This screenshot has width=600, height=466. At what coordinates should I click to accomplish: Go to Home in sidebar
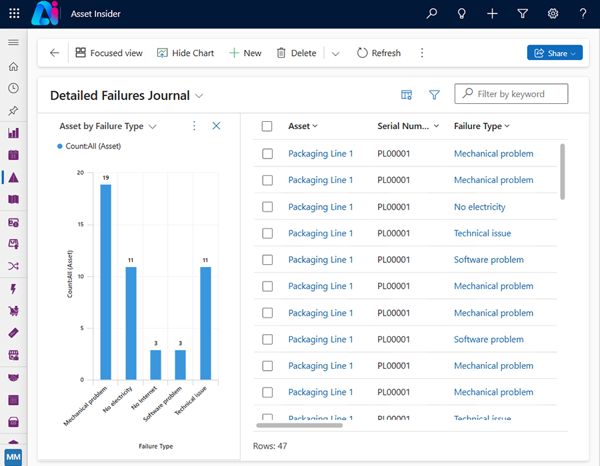(13, 67)
